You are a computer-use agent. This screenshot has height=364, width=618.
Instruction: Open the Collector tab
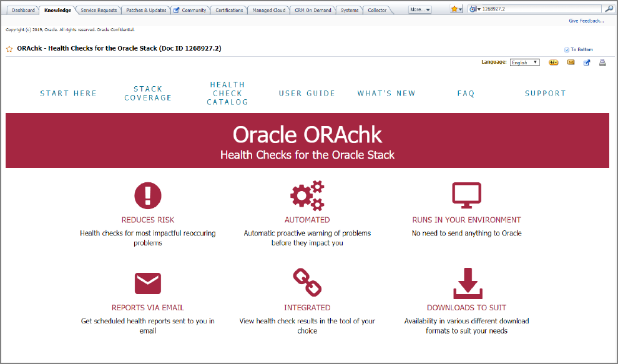click(x=377, y=10)
